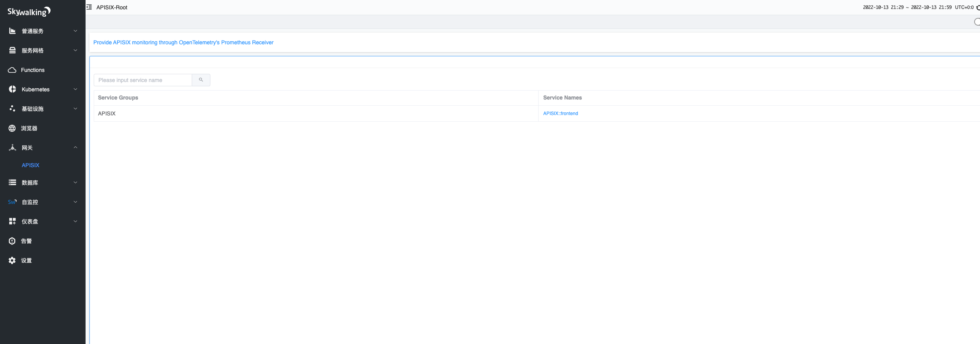Expand the 自监控 menu chevron
The height and width of the screenshot is (344, 980).
(75, 202)
